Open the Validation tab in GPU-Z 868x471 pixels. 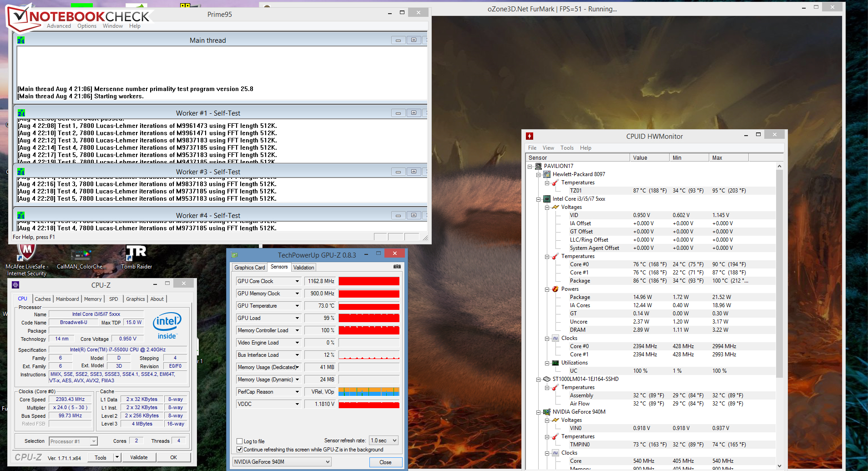303,268
